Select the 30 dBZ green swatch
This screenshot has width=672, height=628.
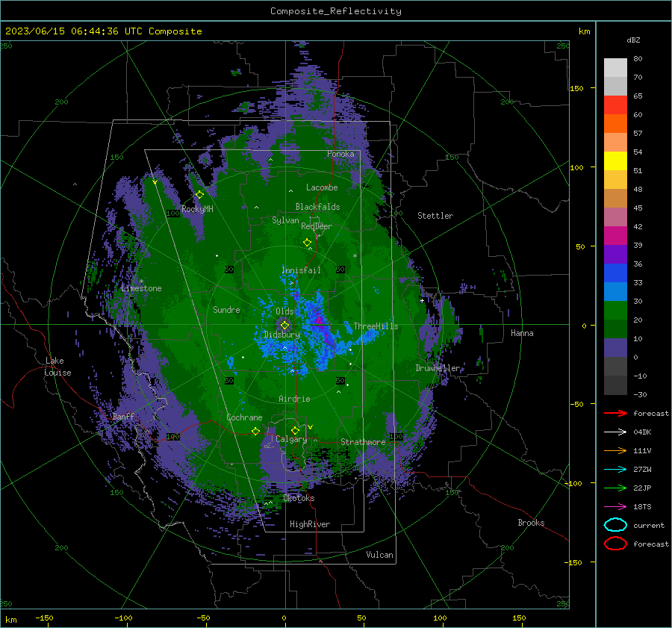pos(615,310)
